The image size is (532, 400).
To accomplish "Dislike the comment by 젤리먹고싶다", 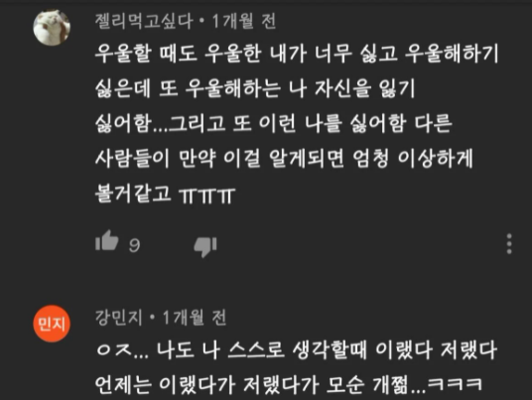I will coord(205,247).
